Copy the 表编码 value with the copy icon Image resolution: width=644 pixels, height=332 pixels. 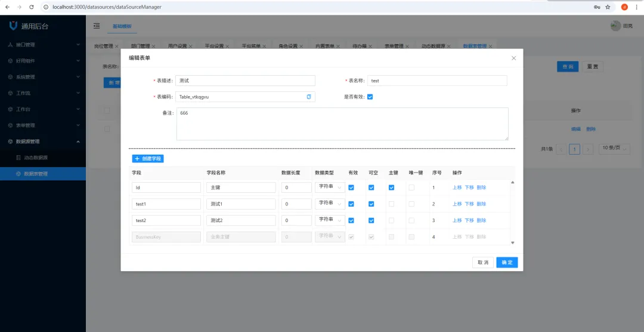(x=309, y=97)
